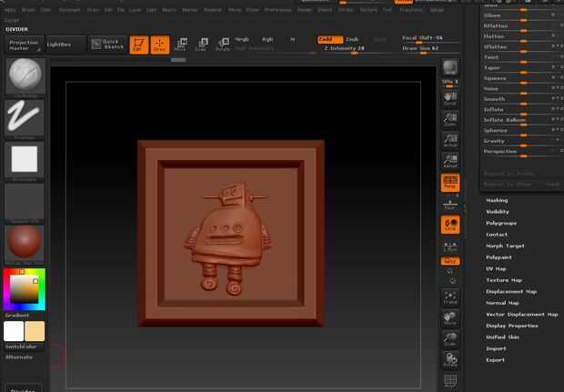Open the Texture menu
Screen dimensions: 564x392
click(x=368, y=10)
